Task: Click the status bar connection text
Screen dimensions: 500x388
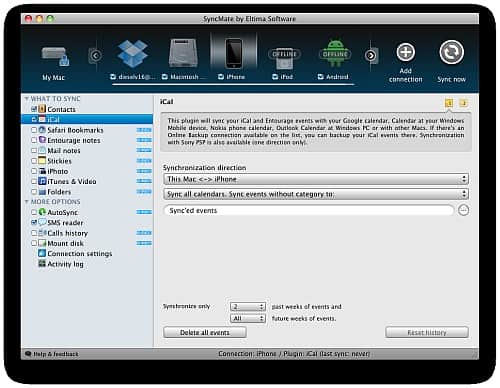Action: coord(294,354)
